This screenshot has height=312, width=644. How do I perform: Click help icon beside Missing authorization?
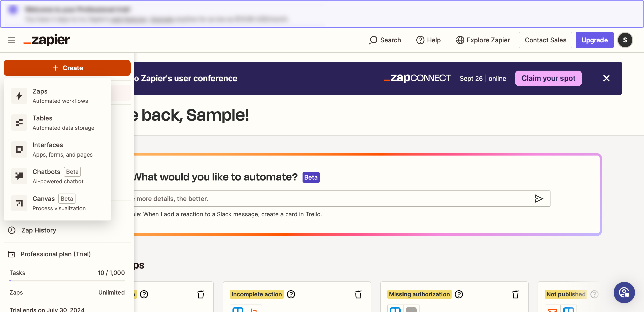pos(459,294)
